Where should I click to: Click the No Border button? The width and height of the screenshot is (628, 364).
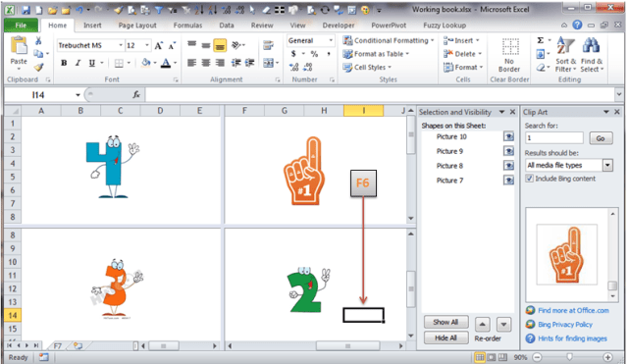coord(509,55)
